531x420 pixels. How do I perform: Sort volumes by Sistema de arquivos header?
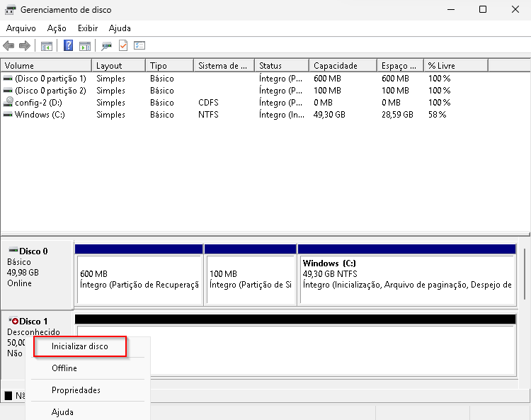[222, 66]
